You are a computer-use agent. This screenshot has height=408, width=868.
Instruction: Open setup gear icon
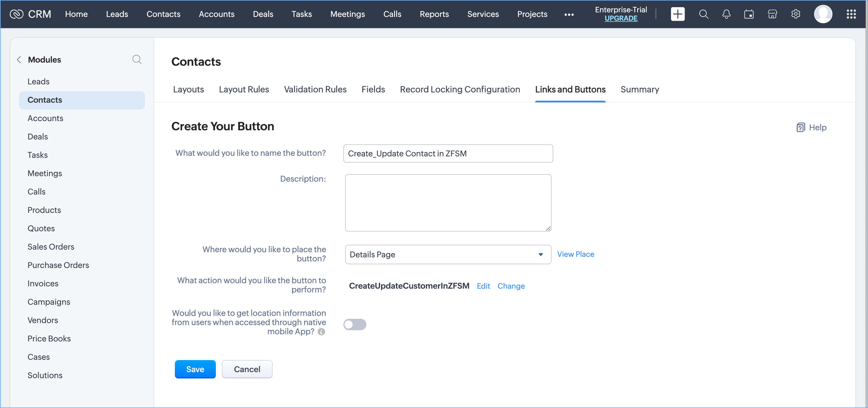coord(795,14)
